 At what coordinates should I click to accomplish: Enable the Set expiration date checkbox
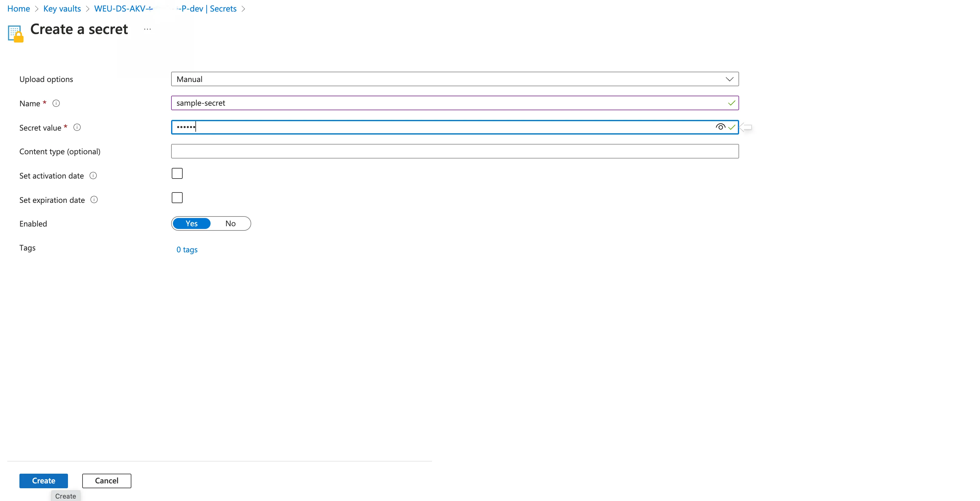pyautogui.click(x=177, y=198)
